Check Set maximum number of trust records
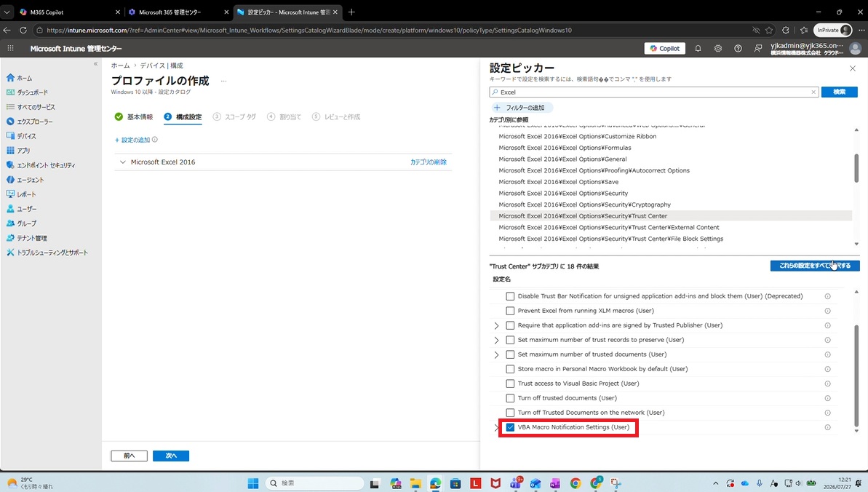 510,340
